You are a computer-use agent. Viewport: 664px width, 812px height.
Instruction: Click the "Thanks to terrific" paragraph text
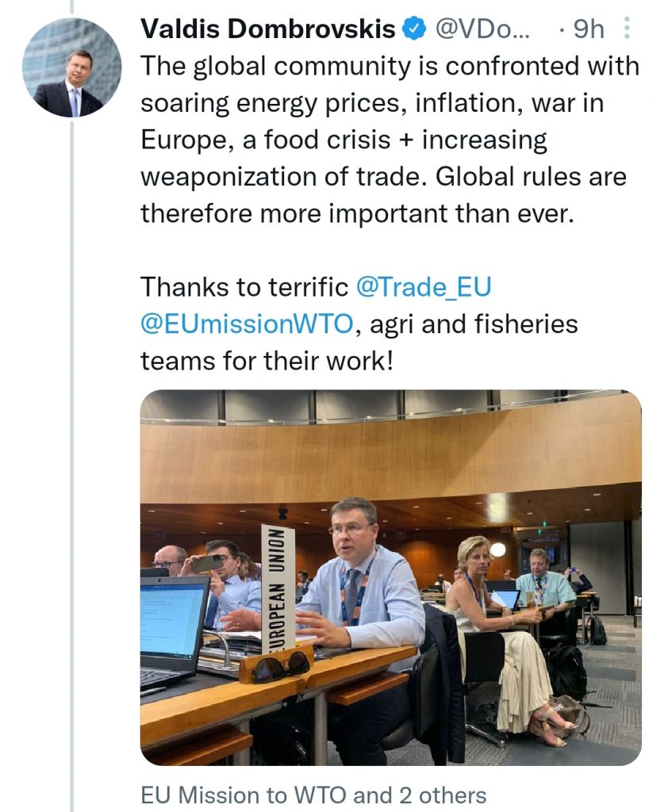pyautogui.click(x=359, y=324)
